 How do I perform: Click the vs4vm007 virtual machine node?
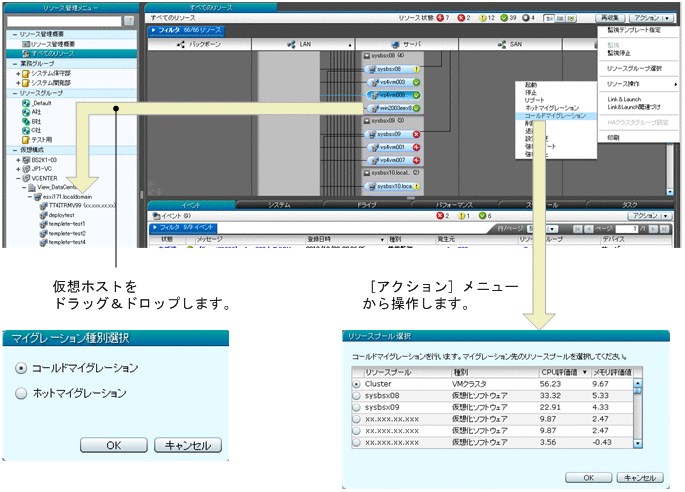394,160
